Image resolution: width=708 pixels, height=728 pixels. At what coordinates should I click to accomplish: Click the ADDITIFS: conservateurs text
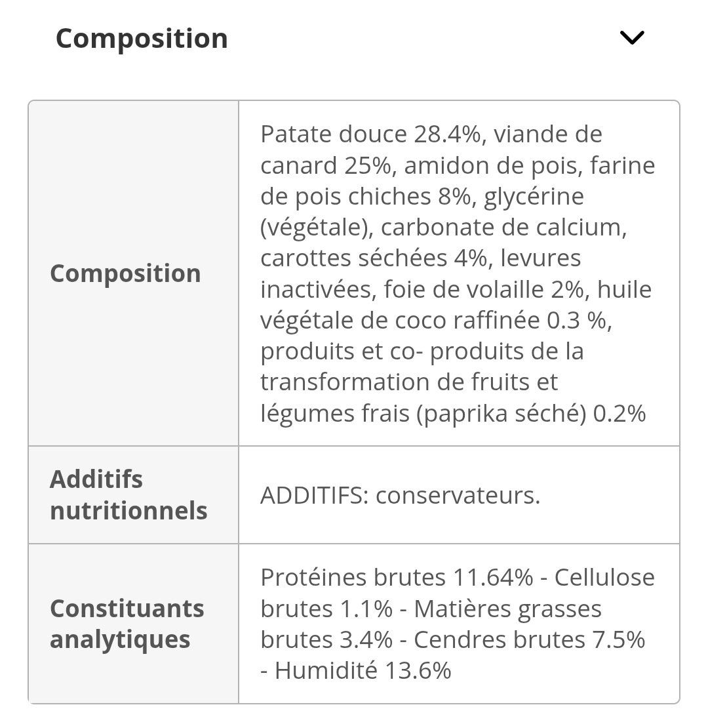[x=400, y=496]
